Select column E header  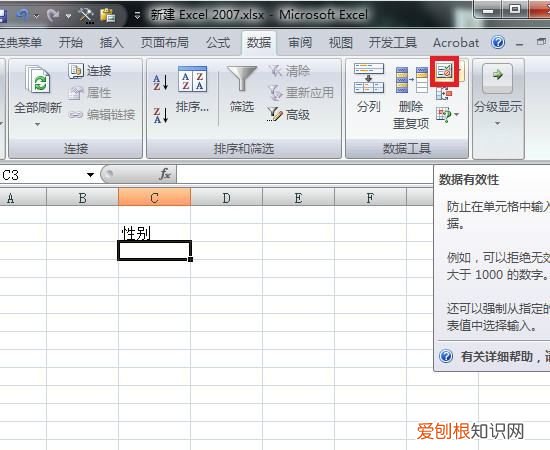pyautogui.click(x=299, y=198)
